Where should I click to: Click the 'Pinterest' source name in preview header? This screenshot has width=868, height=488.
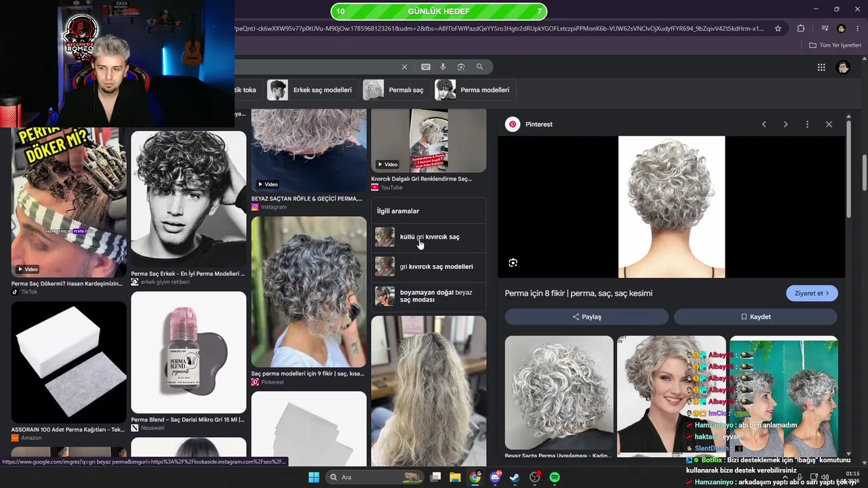pyautogui.click(x=538, y=125)
